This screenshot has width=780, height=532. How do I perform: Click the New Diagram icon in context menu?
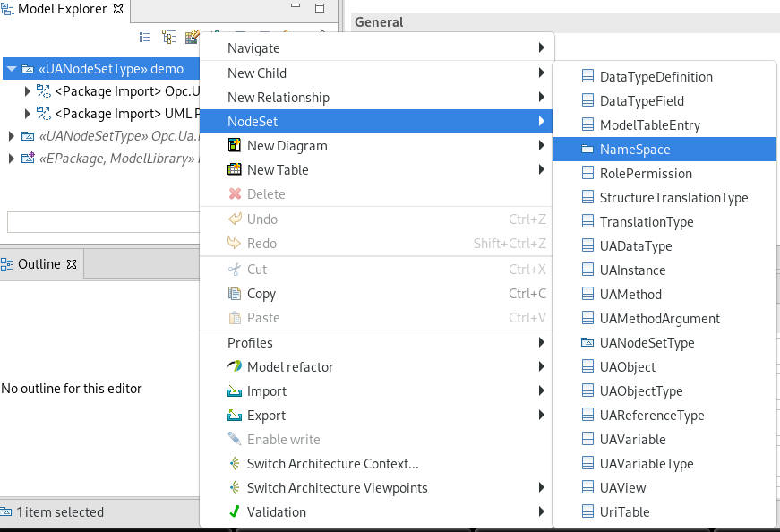coord(235,145)
